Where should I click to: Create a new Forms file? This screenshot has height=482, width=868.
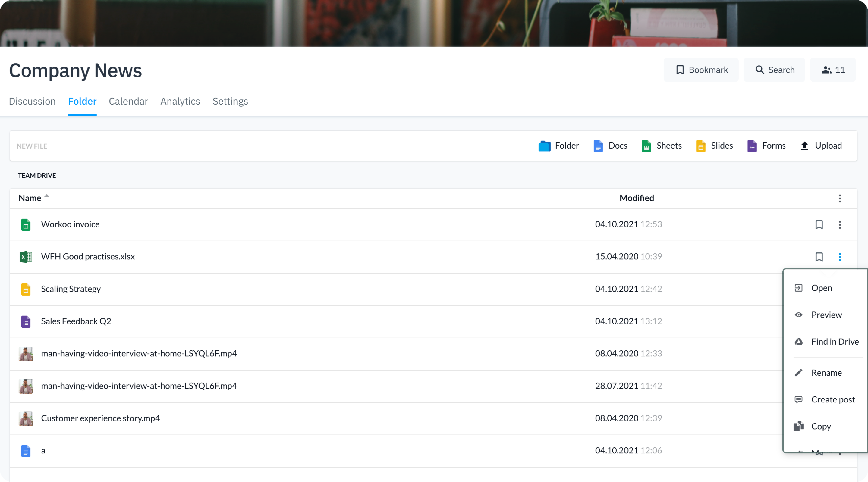point(766,146)
